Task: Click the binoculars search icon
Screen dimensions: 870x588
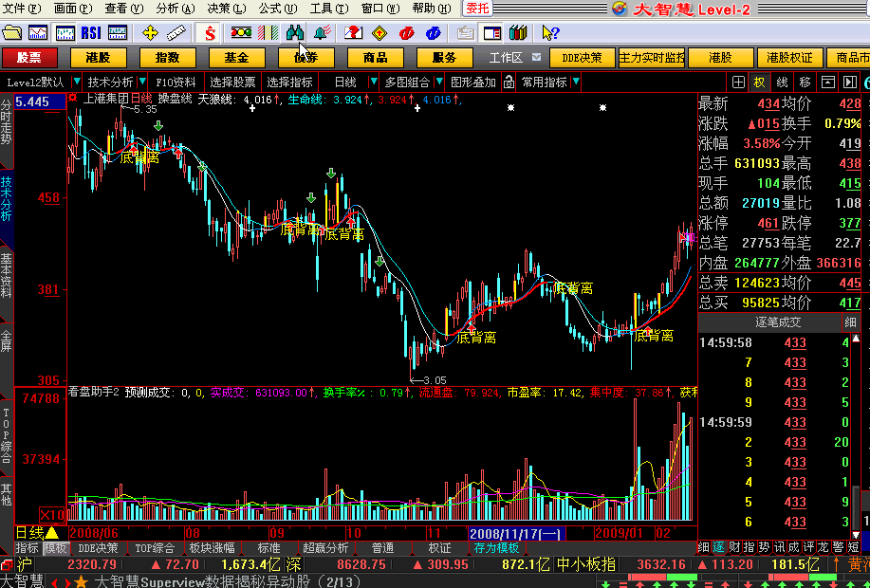Action: pyautogui.click(x=295, y=33)
